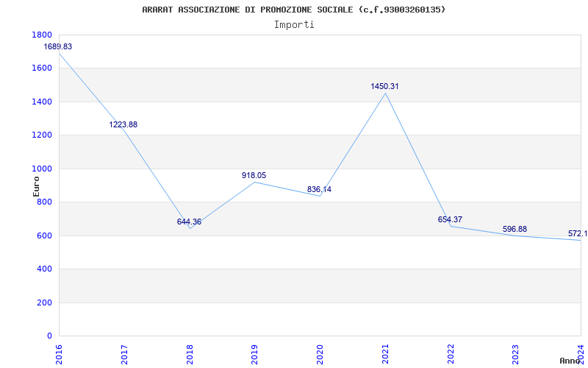
Task: Select the 1450.31 data label
Action: (x=384, y=86)
